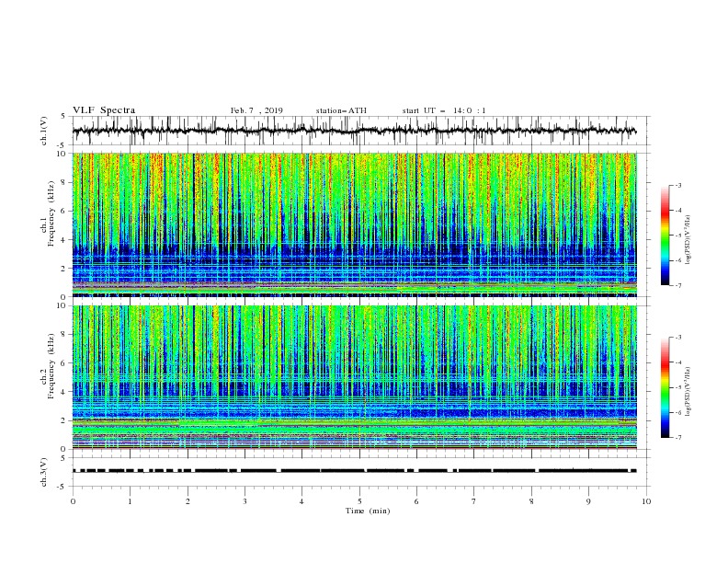This screenshot has height=563, width=728.
Task: Click the 'station=ATH' label
Action: [x=341, y=110]
